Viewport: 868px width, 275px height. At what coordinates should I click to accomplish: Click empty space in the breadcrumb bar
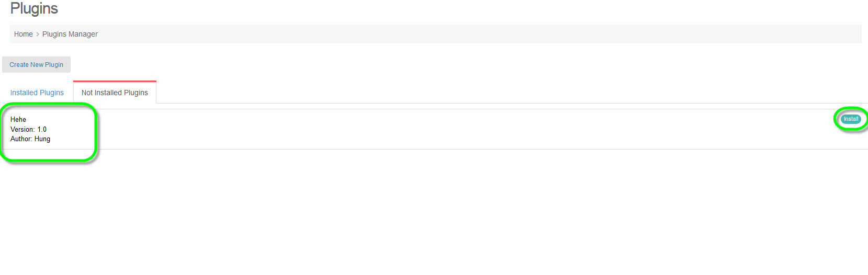pyautogui.click(x=471, y=34)
